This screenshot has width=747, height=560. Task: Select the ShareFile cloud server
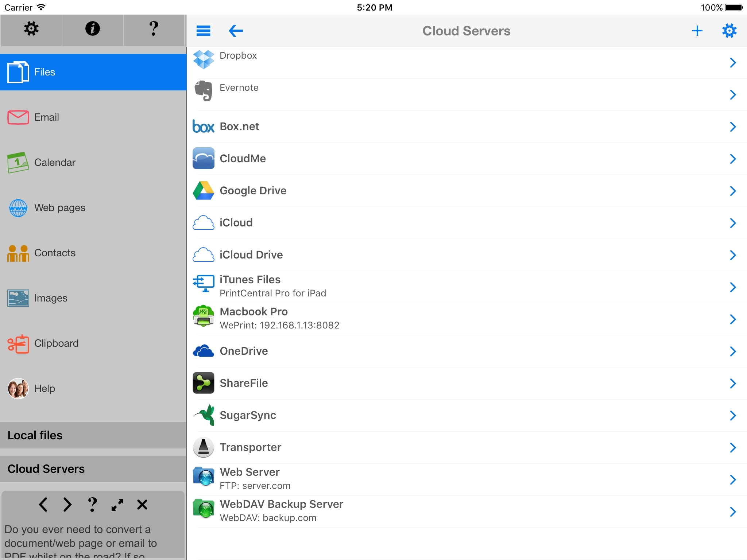pos(468,382)
